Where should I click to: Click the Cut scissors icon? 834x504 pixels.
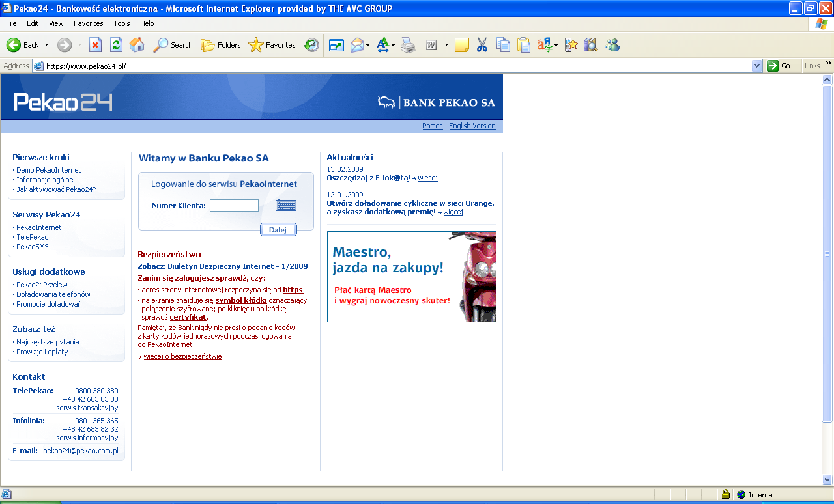482,45
